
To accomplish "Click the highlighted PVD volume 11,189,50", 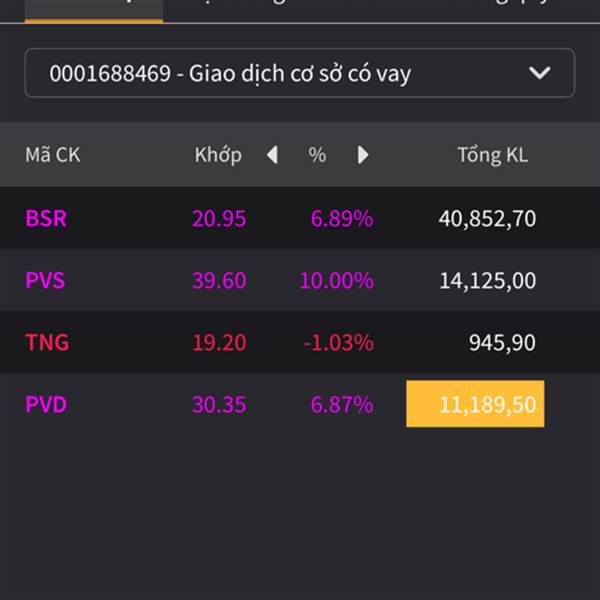I will click(476, 404).
